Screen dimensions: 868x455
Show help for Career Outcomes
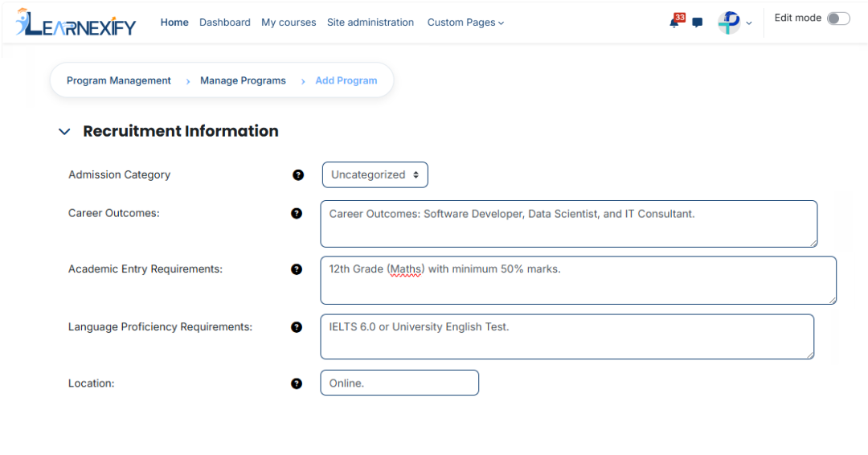297,214
